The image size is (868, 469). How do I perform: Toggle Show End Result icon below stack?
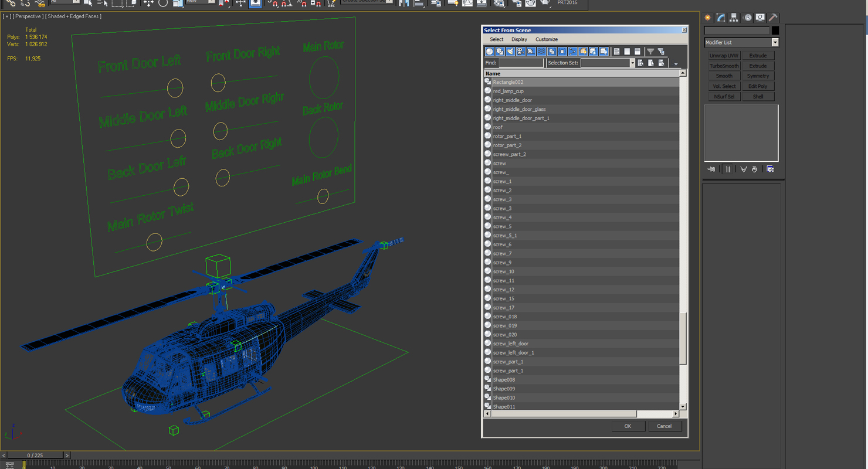coord(728,169)
